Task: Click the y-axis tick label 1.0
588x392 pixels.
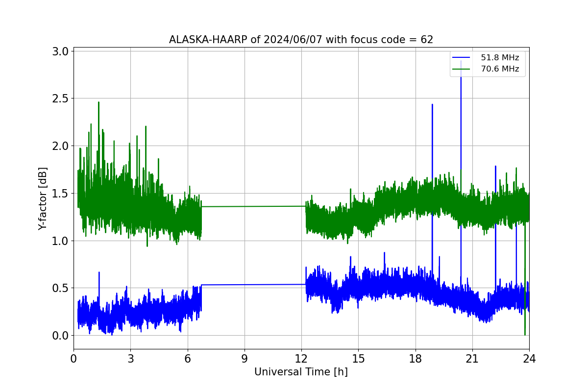Action: click(60, 241)
